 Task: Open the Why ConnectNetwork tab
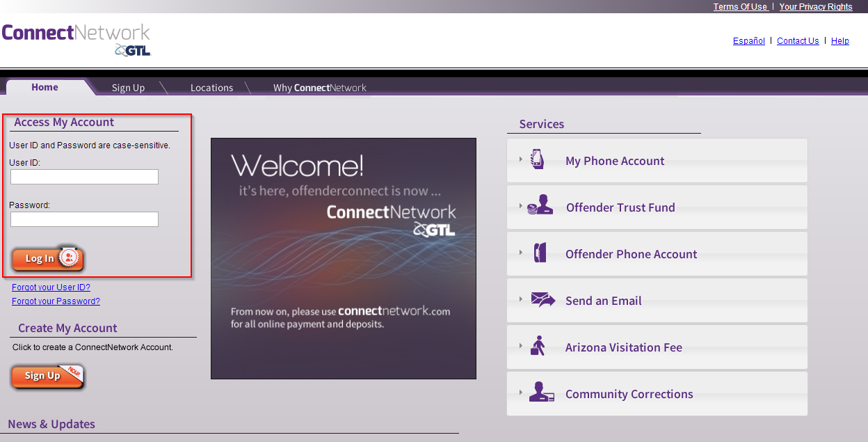[319, 88]
